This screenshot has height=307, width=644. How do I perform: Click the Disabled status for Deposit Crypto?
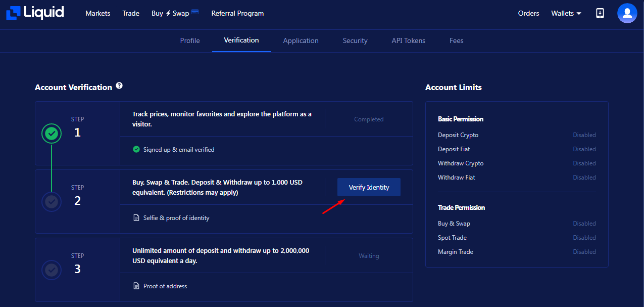584,135
